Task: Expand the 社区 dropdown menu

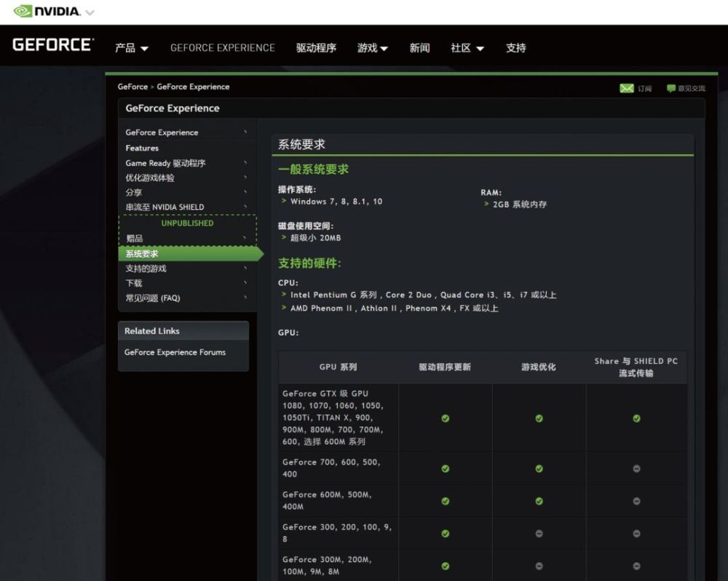Action: [467, 48]
